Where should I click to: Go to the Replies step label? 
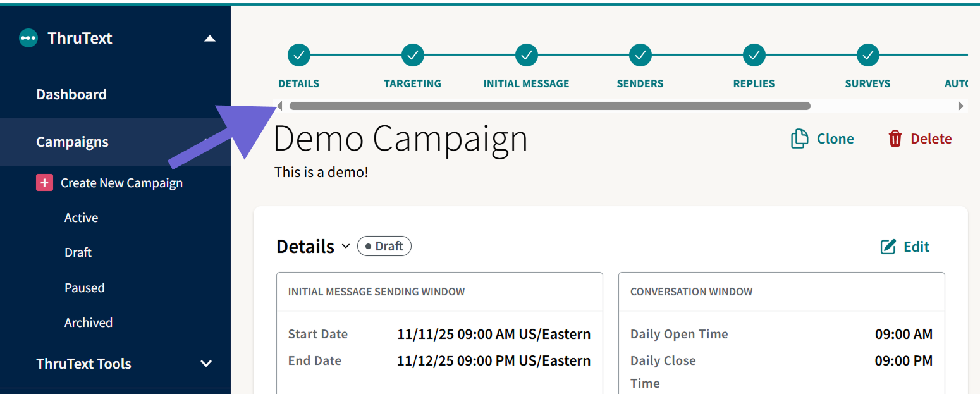coord(754,83)
